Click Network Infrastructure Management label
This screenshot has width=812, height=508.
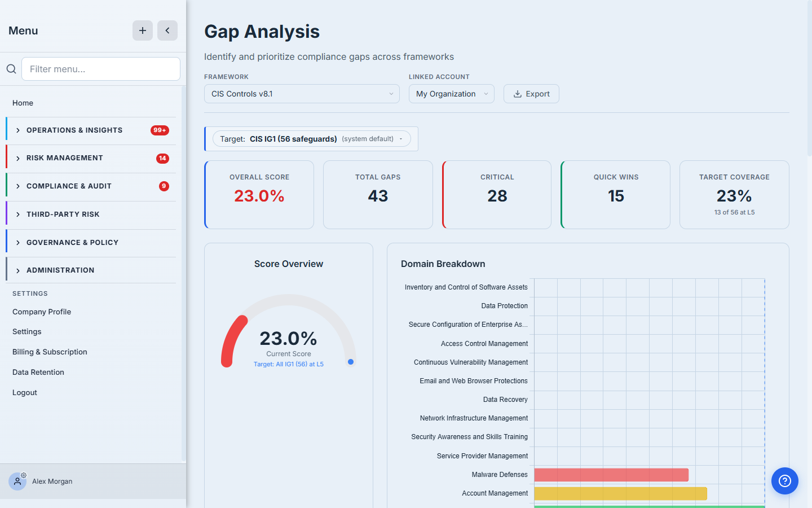(474, 418)
